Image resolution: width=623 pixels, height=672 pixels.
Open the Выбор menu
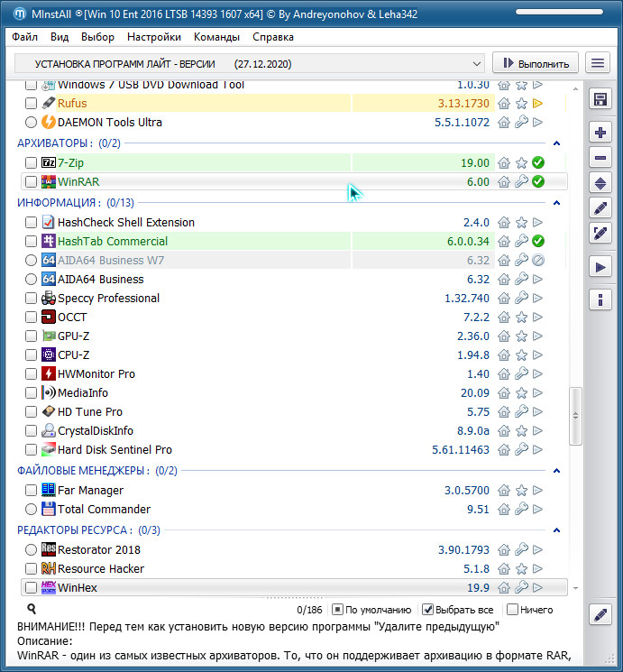(97, 37)
